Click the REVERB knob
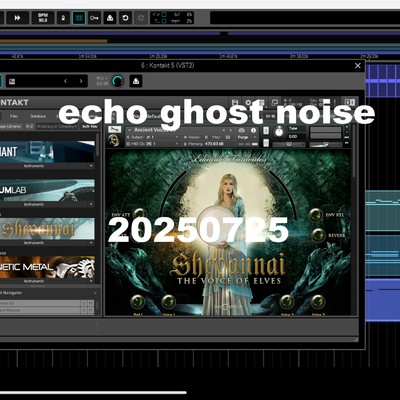The height and width of the screenshot is (400, 400). click(x=318, y=235)
